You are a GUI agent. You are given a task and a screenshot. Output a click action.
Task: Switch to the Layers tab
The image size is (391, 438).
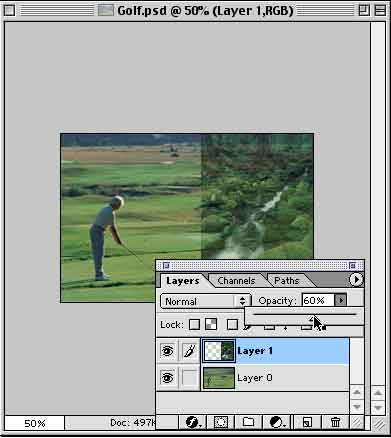(183, 281)
